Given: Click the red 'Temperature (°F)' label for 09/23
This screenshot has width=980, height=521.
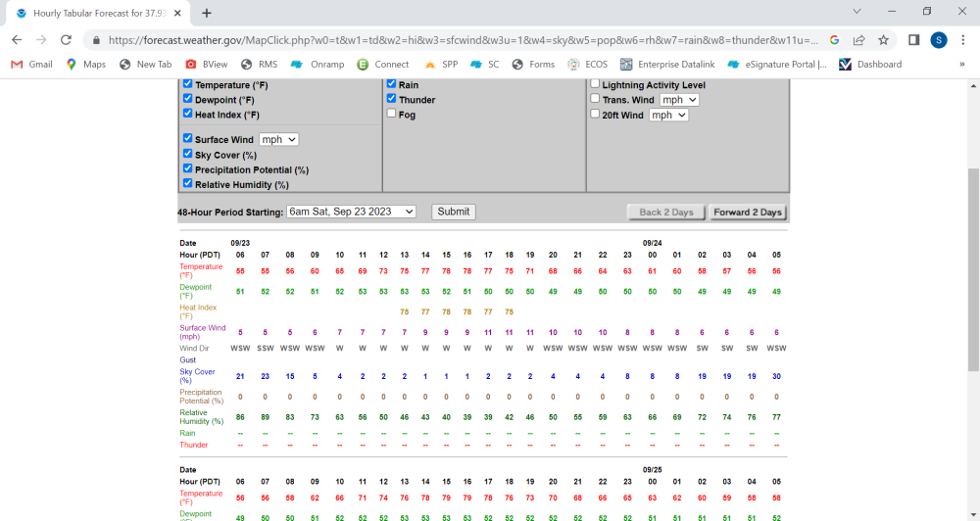Looking at the screenshot, I should click(201, 271).
